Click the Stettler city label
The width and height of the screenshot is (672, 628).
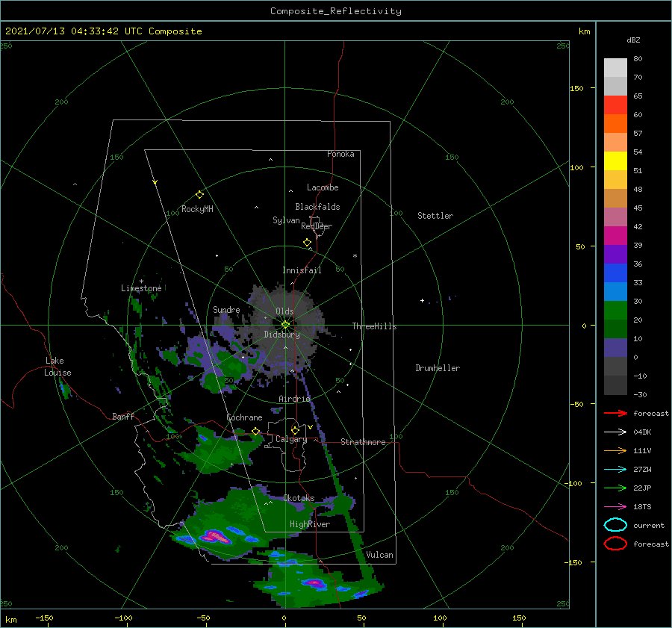click(435, 216)
